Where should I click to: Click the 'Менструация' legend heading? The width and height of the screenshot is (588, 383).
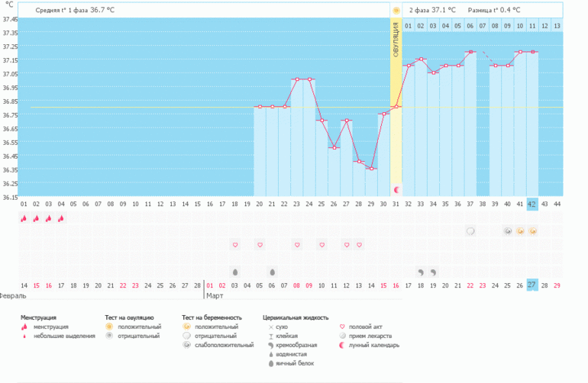(38, 318)
